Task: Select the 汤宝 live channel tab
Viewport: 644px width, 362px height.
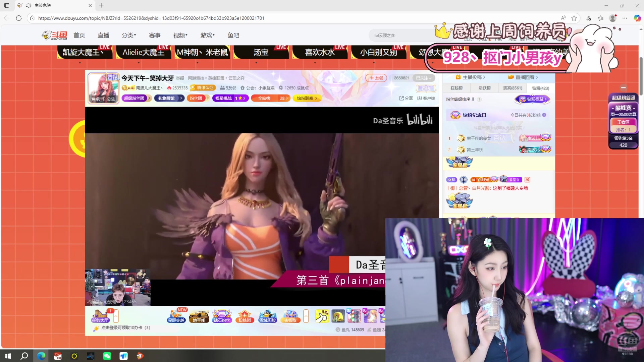Action: pyautogui.click(x=261, y=52)
